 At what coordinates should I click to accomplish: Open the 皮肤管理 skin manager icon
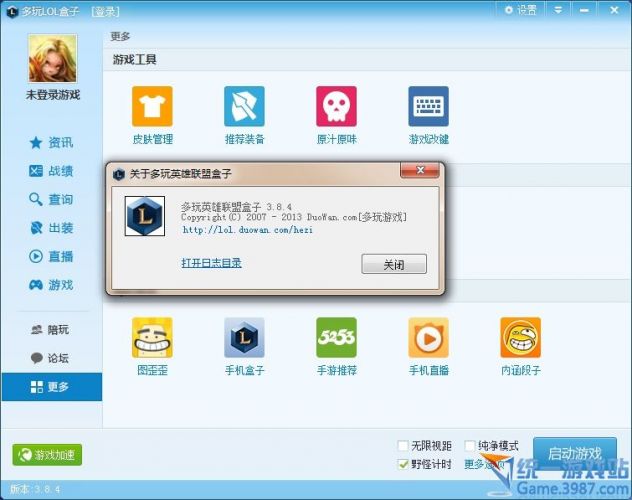click(x=152, y=106)
